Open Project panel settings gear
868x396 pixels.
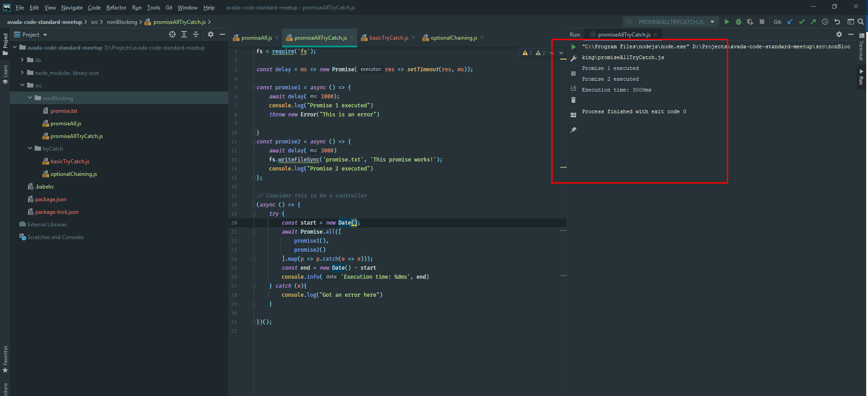[210, 34]
